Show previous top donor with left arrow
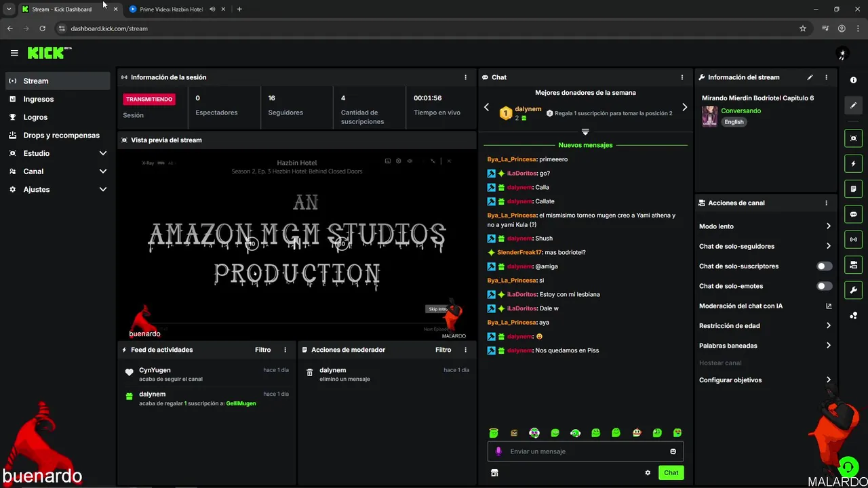The height and width of the screenshot is (488, 868). 486,107
